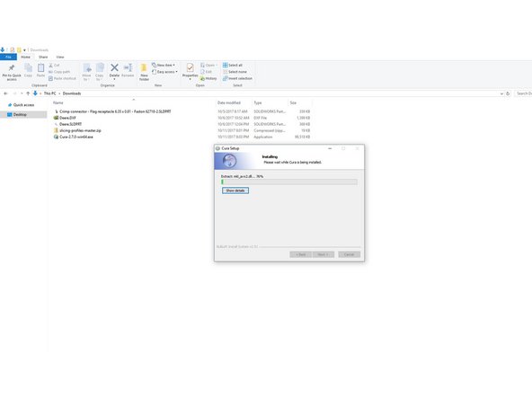Click the installation progress bar

(x=289, y=182)
